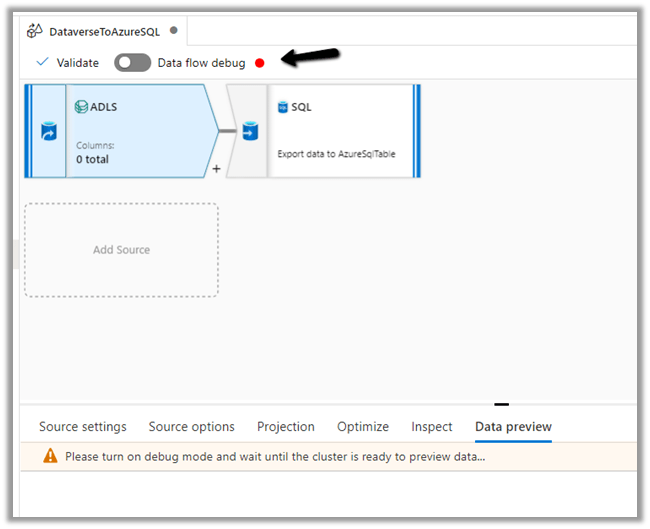Open the Source options tab
The image size is (650, 529).
[191, 427]
